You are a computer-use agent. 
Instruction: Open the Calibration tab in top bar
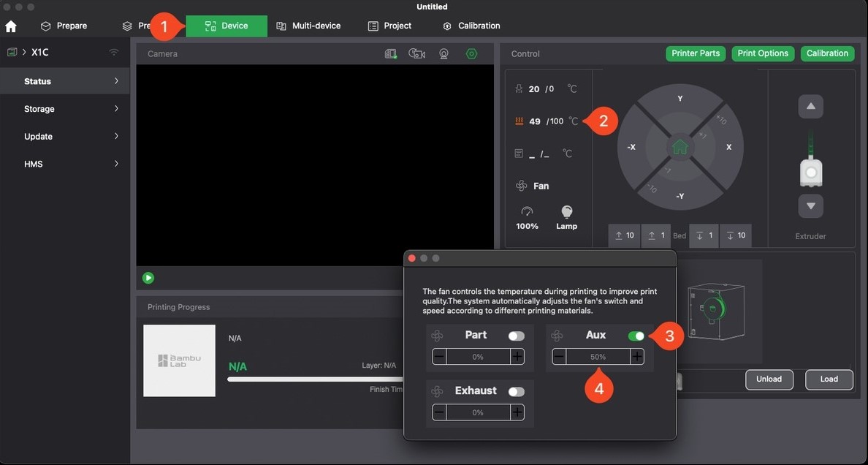click(471, 26)
